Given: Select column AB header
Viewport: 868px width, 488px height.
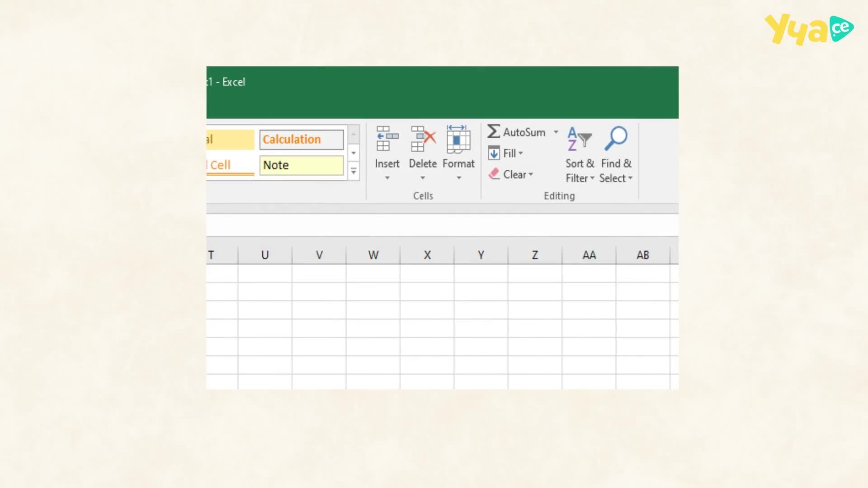Looking at the screenshot, I should click(x=643, y=255).
